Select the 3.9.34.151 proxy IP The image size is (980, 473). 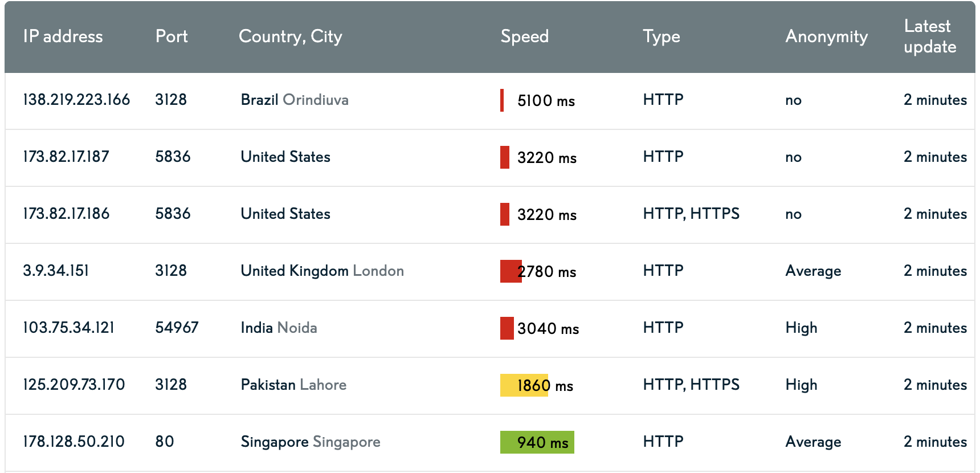pos(56,271)
